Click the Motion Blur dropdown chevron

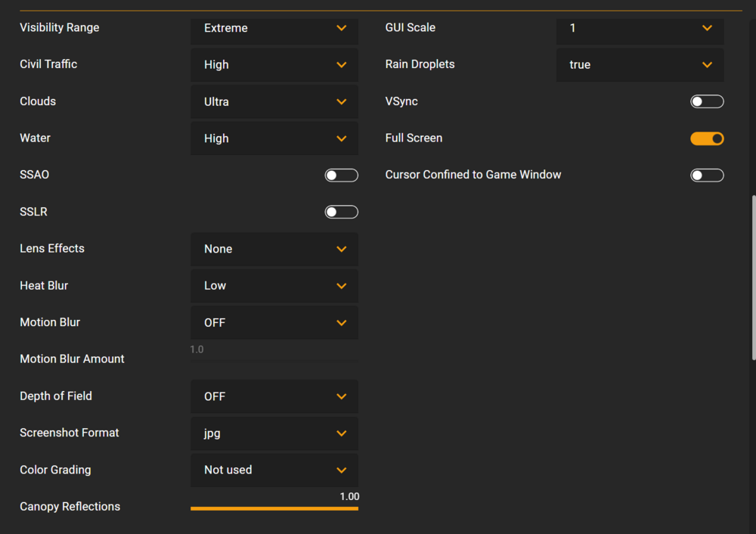(342, 323)
